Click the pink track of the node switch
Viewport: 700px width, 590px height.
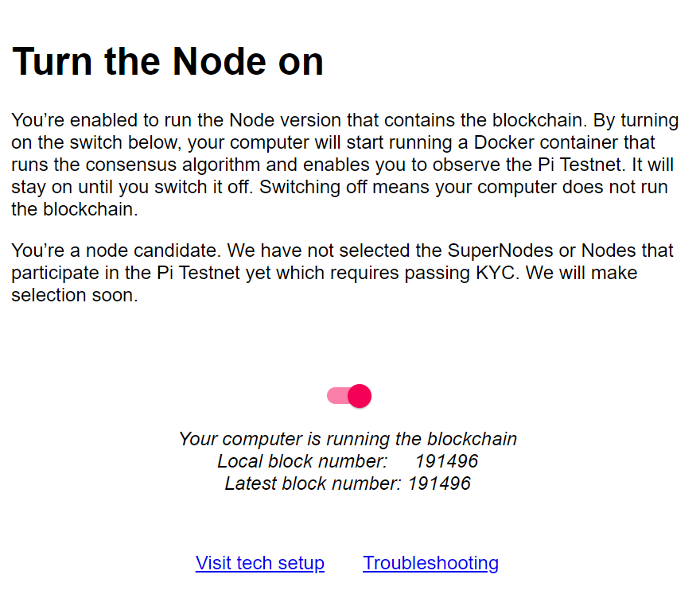pyautogui.click(x=336, y=396)
